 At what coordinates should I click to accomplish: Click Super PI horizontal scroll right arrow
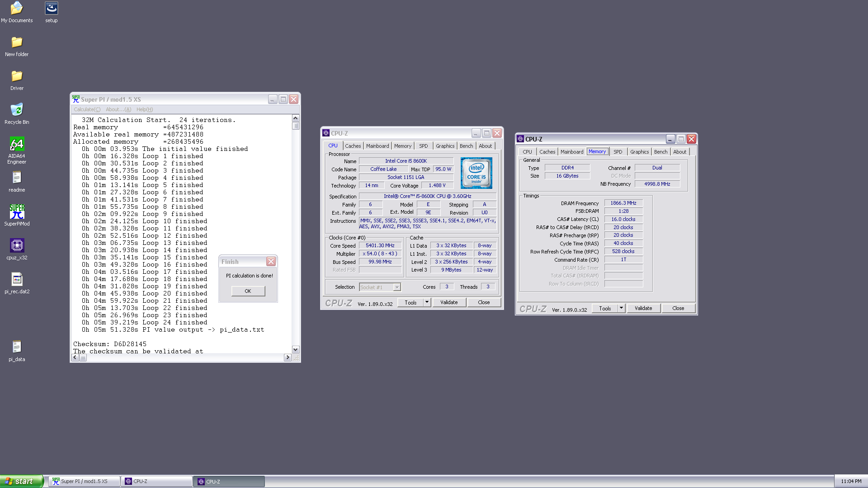coord(288,357)
